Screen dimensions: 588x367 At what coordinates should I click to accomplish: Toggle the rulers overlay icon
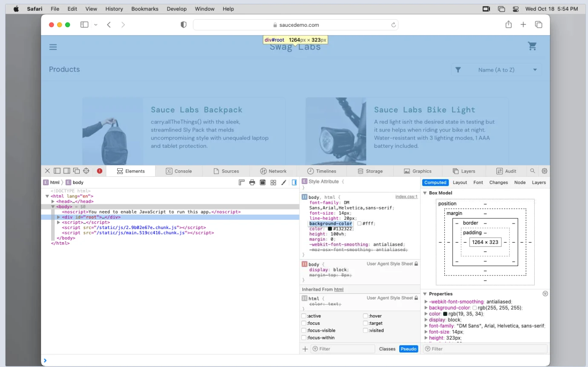point(241,182)
